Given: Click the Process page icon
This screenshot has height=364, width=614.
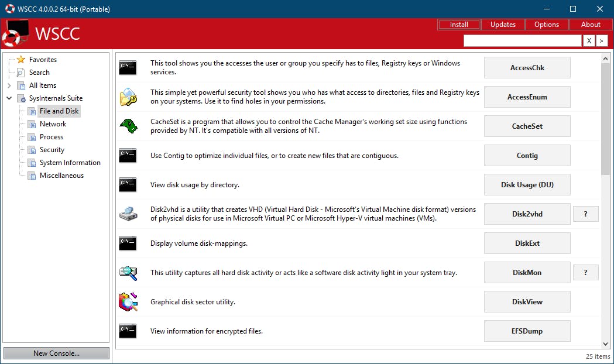Looking at the screenshot, I should [x=32, y=138].
